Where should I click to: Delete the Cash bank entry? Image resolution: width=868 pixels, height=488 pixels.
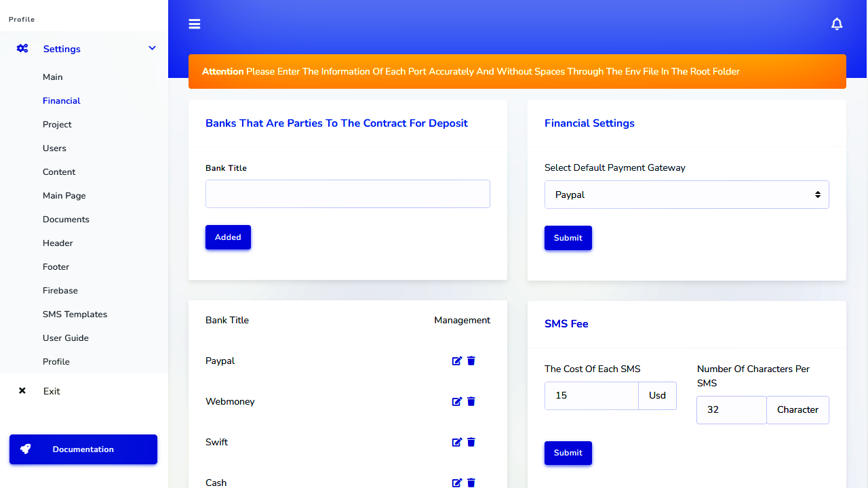(x=471, y=483)
